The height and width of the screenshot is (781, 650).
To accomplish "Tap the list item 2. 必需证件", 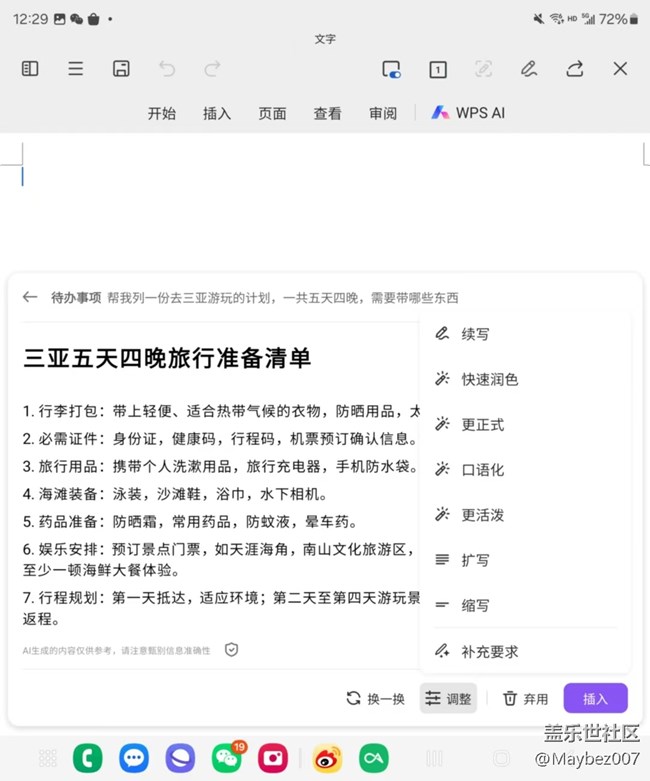I will coord(221,439).
